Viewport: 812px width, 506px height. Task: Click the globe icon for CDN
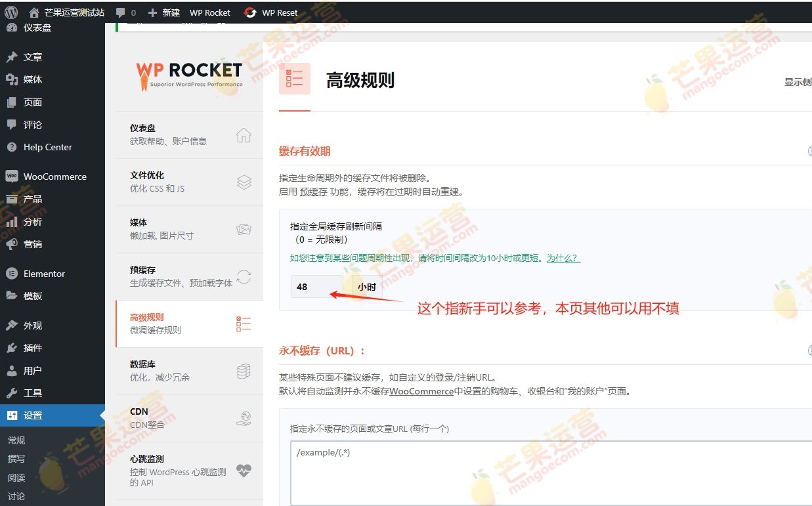coord(244,419)
